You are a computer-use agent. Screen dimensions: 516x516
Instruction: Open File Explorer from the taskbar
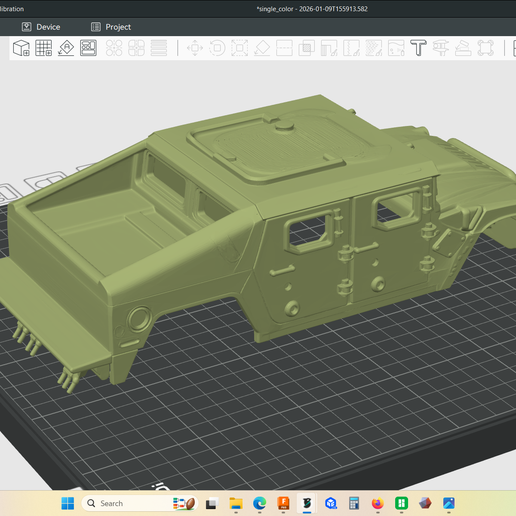tap(236, 503)
